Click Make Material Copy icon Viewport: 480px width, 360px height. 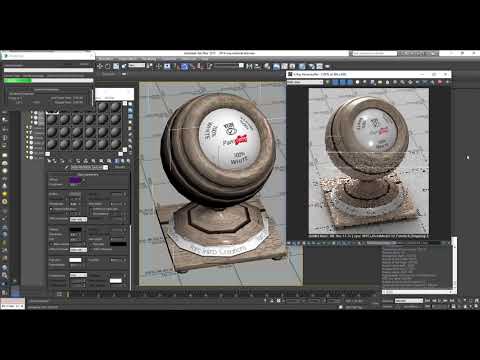(x=78, y=161)
